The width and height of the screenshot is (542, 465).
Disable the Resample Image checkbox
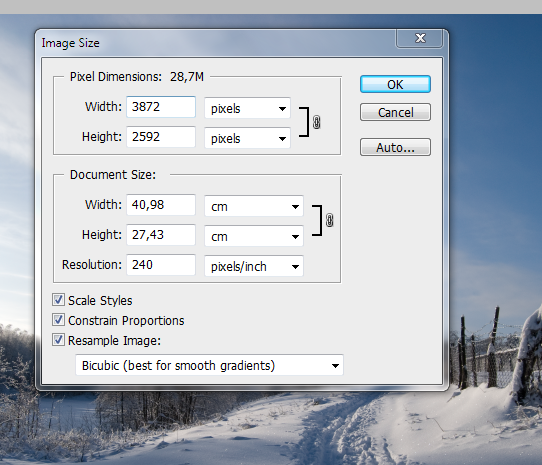tap(58, 340)
